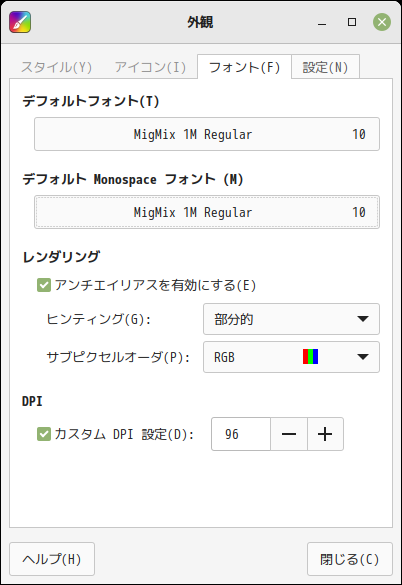The image size is (402, 585).
Task: Open the ヒンティング dropdown showing 部分的
Action: (291, 319)
